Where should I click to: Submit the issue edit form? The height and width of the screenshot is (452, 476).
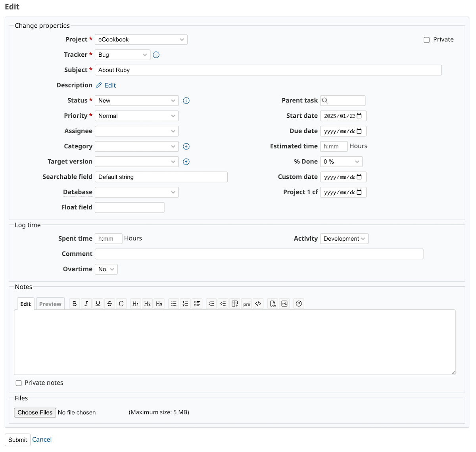tap(17, 440)
